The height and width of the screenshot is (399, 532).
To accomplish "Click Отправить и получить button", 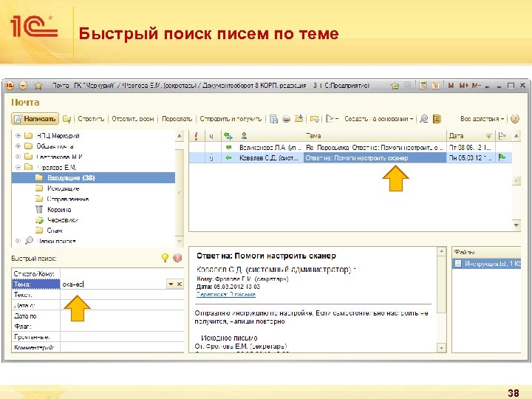I will click(x=231, y=119).
